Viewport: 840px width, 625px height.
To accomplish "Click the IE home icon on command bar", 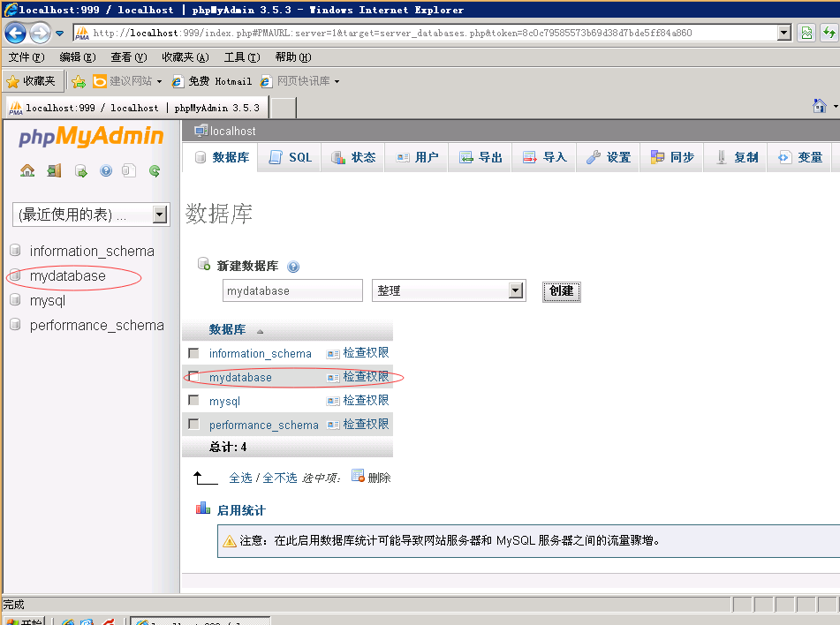I will click(819, 106).
